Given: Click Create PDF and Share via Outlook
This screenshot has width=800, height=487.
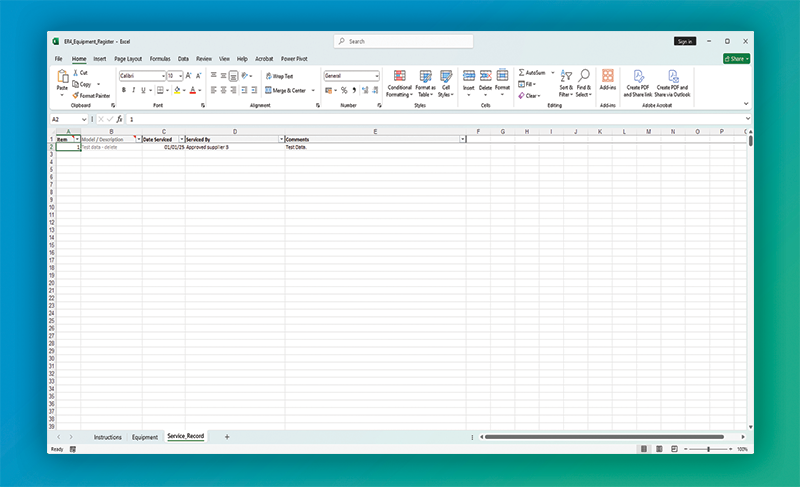Looking at the screenshot, I should click(672, 83).
